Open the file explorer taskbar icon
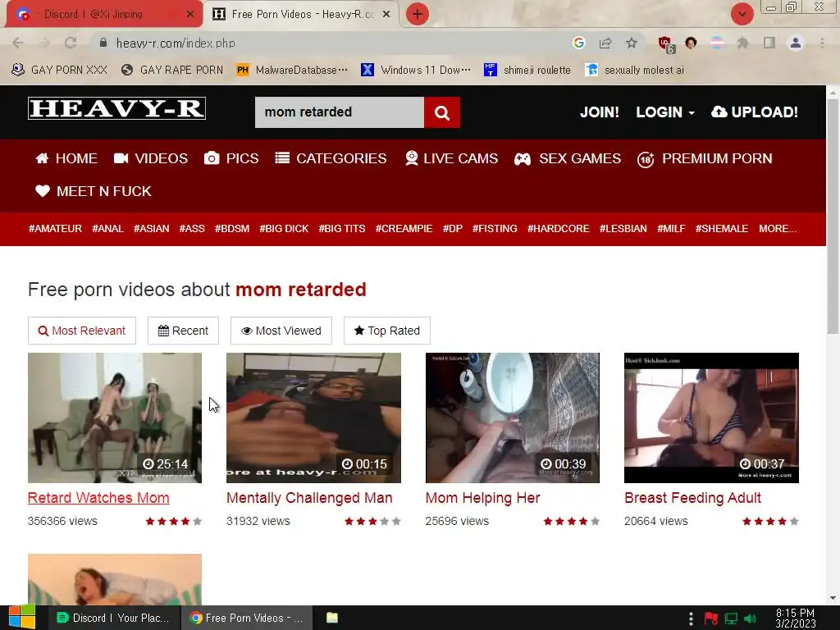The image size is (840, 630). click(332, 618)
